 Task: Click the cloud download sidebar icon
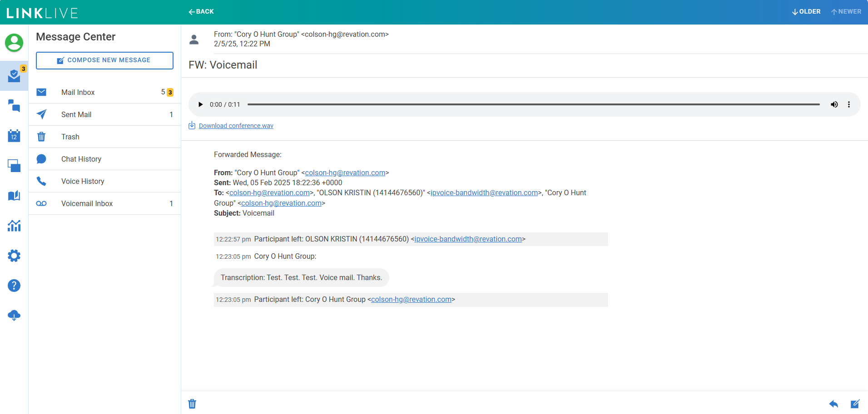[x=14, y=315]
